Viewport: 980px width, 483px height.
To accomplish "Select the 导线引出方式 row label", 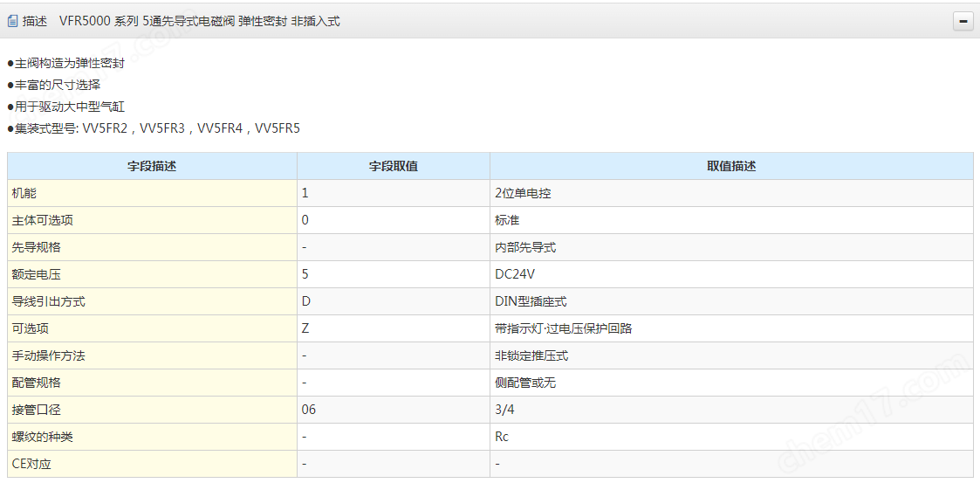I will [x=152, y=301].
